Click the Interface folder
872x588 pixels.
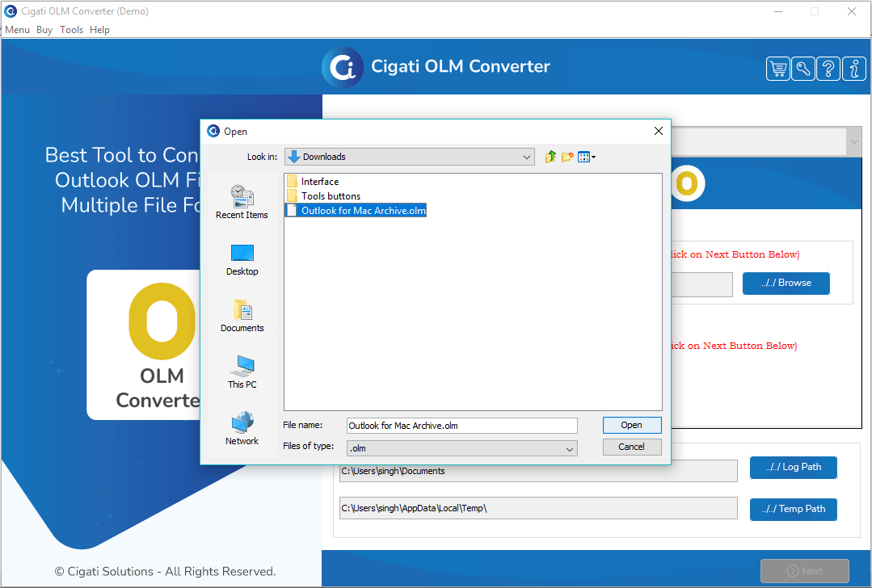tap(313, 181)
